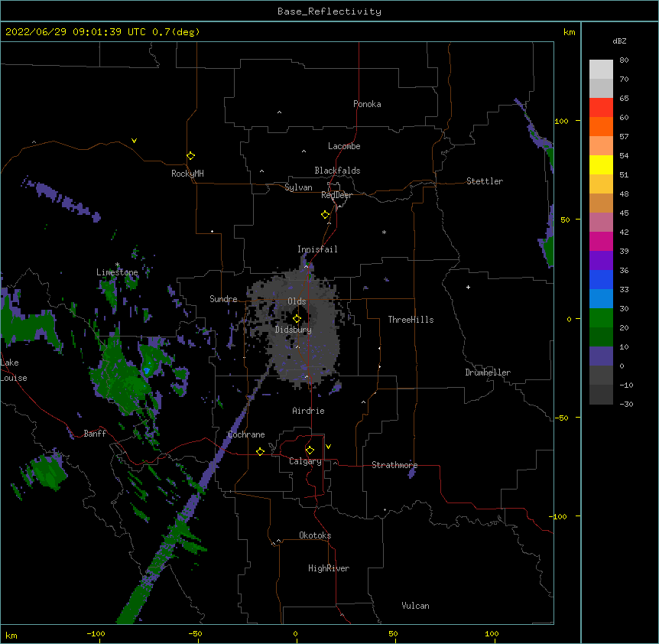Click the yellow diamond marker south of RedDeer
The height and width of the screenshot is (644, 659).
pyautogui.click(x=326, y=215)
